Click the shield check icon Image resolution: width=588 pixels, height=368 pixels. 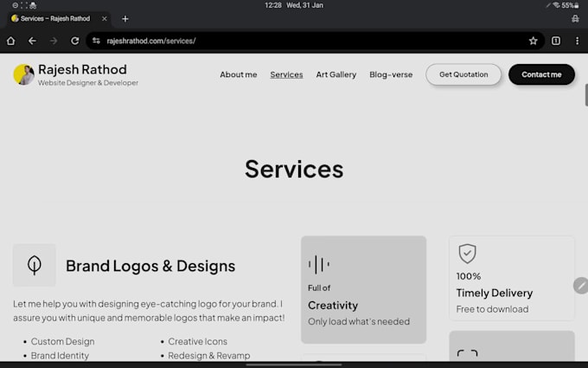click(x=467, y=254)
